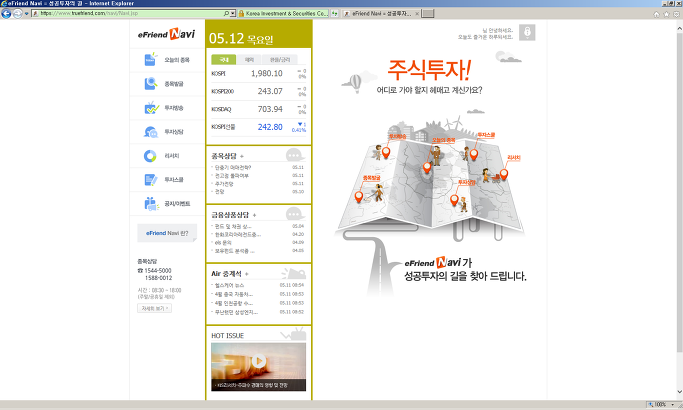Click the 자세히 보기 button

(x=154, y=308)
